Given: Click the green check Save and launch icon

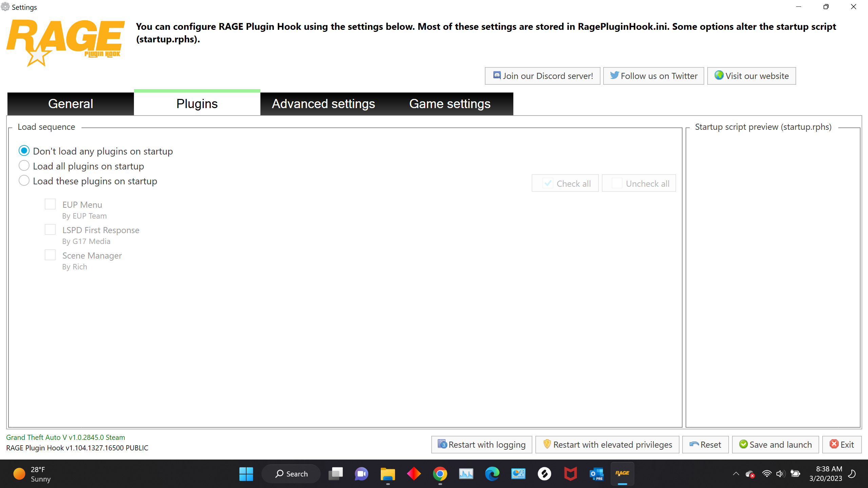Looking at the screenshot, I should 743,444.
